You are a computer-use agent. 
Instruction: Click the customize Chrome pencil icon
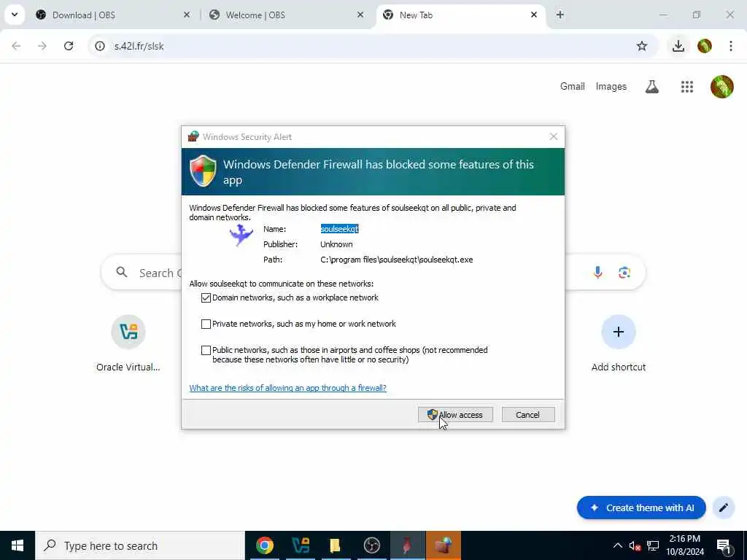tap(724, 507)
